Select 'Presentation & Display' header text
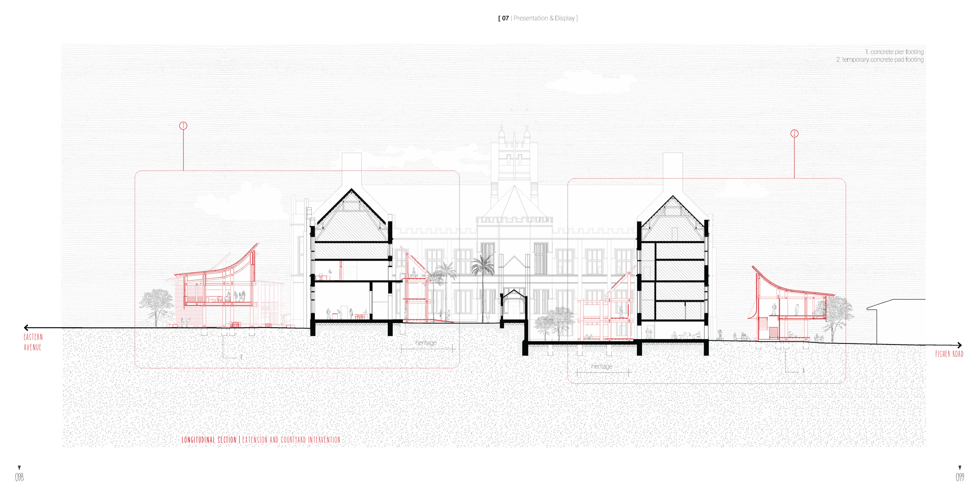The width and height of the screenshot is (980, 495). click(x=544, y=18)
